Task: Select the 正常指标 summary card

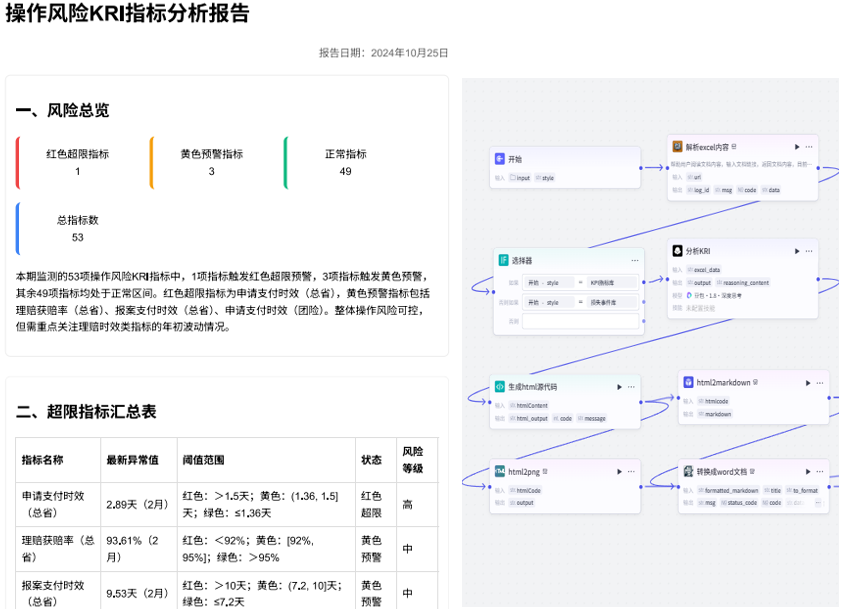Action: tap(345, 163)
